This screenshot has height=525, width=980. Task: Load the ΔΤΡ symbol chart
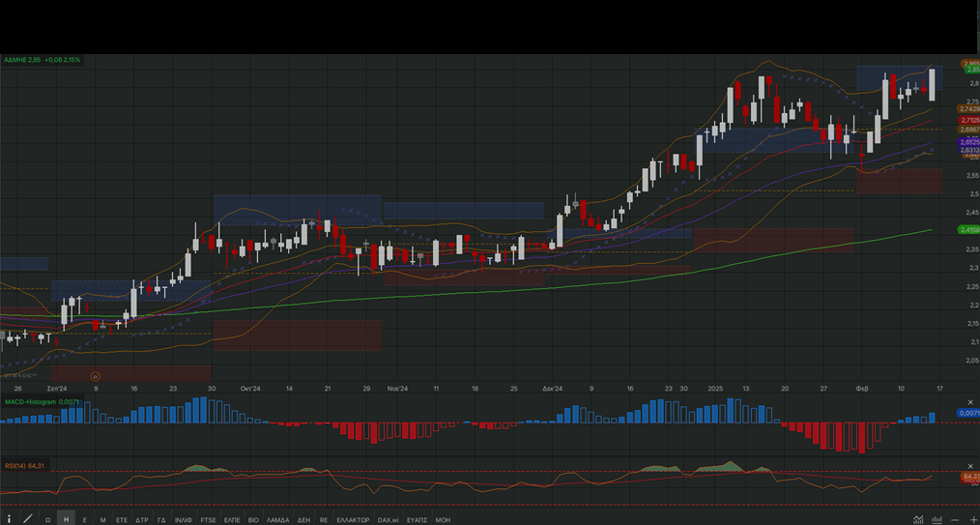point(142,519)
